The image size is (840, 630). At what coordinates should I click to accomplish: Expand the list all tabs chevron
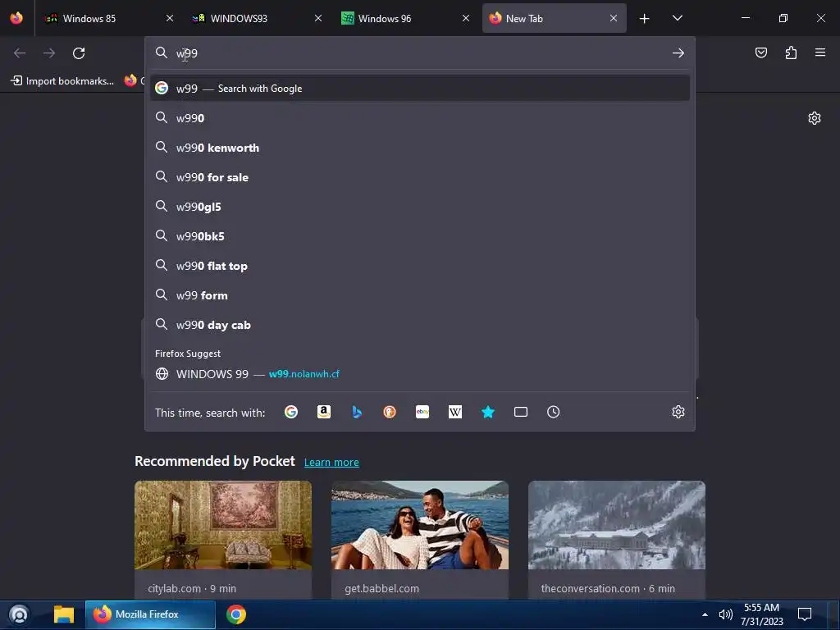677,18
